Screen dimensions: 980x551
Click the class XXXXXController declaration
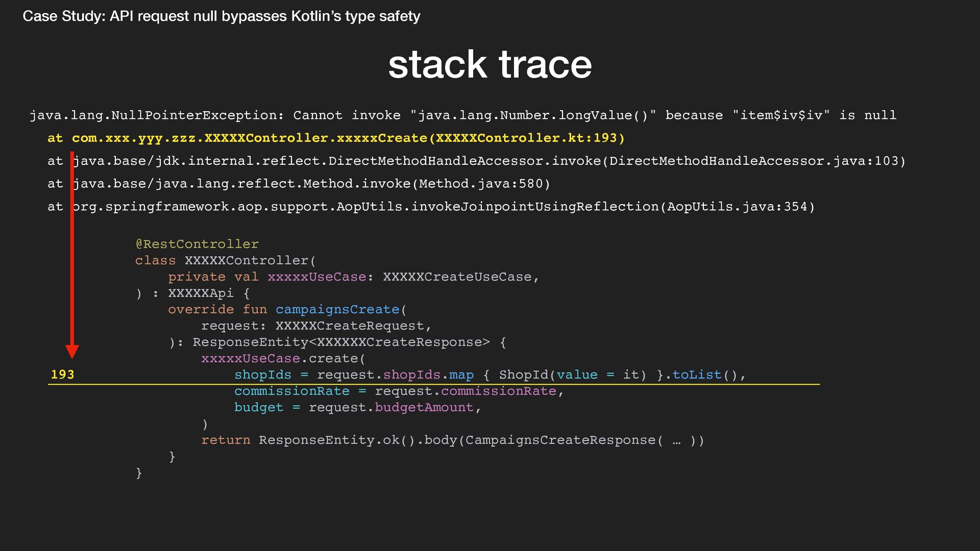point(225,260)
